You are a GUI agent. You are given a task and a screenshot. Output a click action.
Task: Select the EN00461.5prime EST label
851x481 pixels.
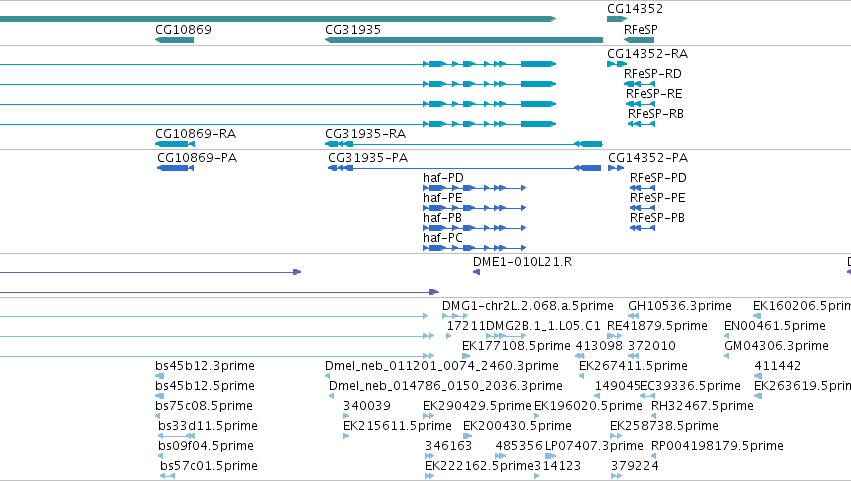pos(774,326)
